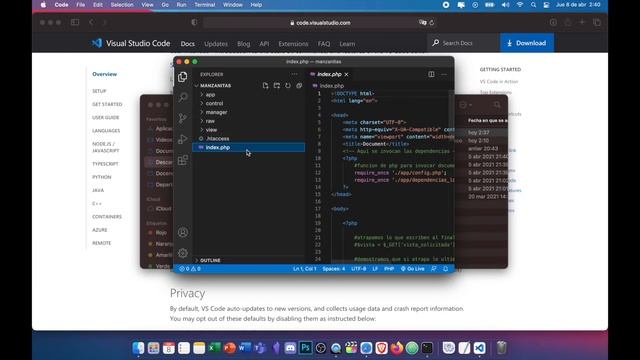Open the Accounts icon in the activity bar
The width and height of the screenshot is (640, 360).
183,232
